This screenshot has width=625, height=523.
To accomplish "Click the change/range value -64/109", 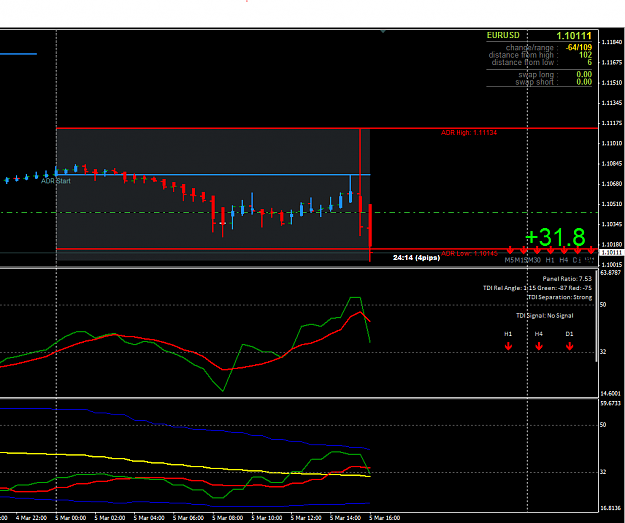I will [579, 47].
